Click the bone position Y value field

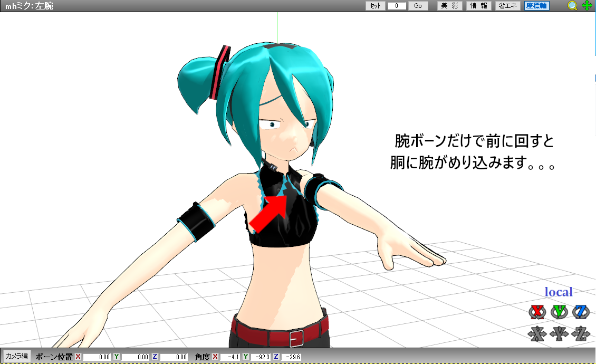(x=136, y=357)
